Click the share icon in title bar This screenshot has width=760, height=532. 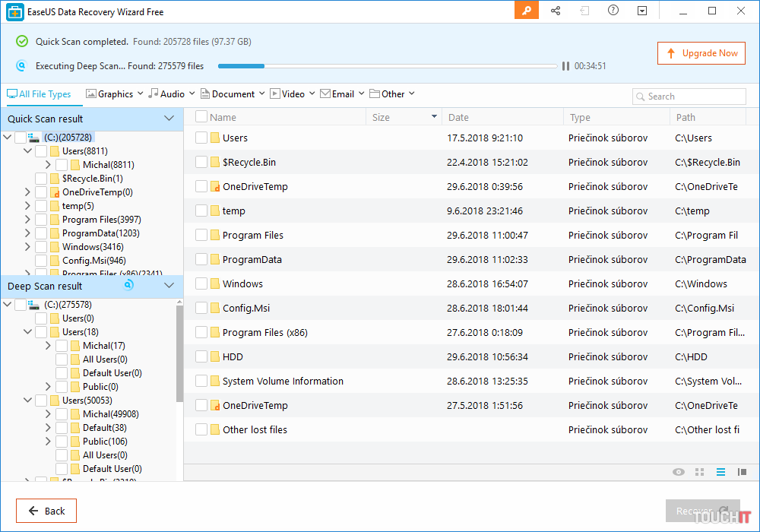click(556, 11)
